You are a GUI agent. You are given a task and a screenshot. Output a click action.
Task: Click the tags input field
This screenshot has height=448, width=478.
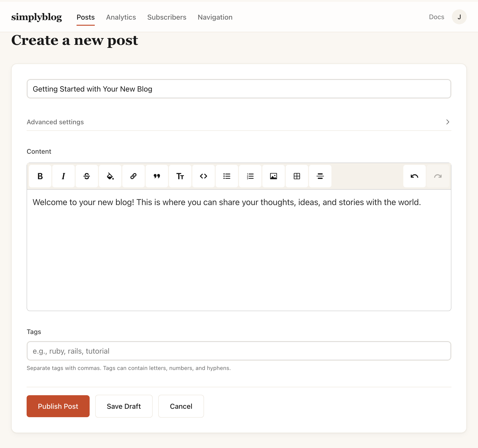click(x=239, y=351)
